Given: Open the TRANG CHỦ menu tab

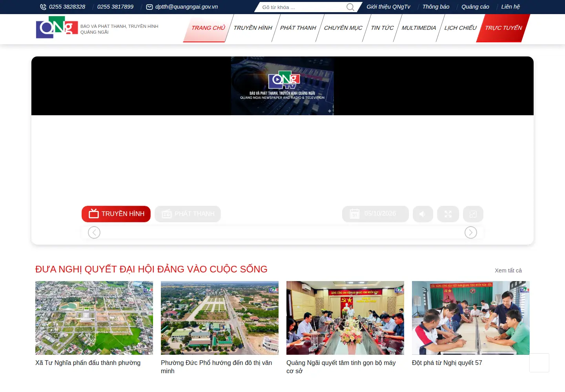Looking at the screenshot, I should (x=208, y=28).
